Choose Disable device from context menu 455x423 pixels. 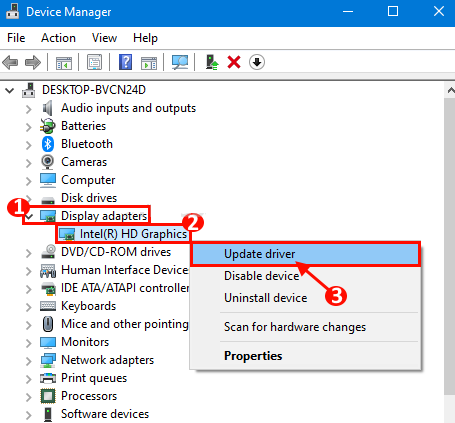(x=305, y=276)
